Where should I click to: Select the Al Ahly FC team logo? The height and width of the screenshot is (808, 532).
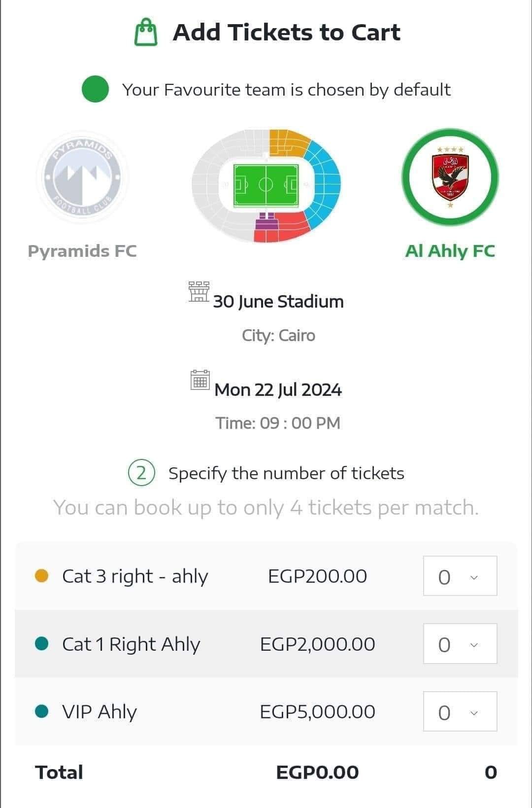pos(450,177)
